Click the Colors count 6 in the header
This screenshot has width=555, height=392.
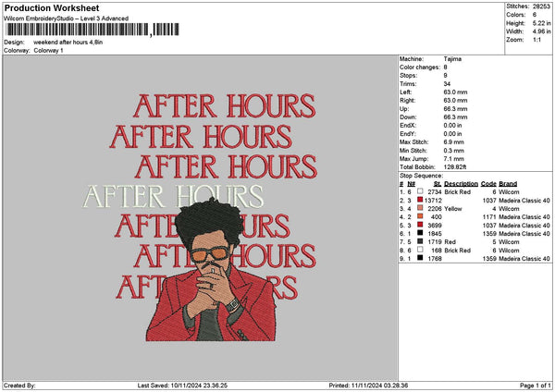click(535, 15)
